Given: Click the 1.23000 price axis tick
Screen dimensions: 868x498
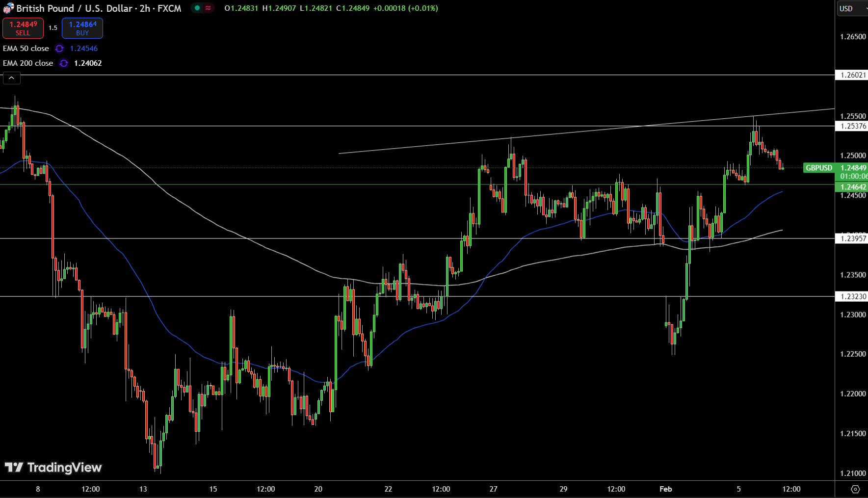Looking at the screenshot, I should [853, 315].
